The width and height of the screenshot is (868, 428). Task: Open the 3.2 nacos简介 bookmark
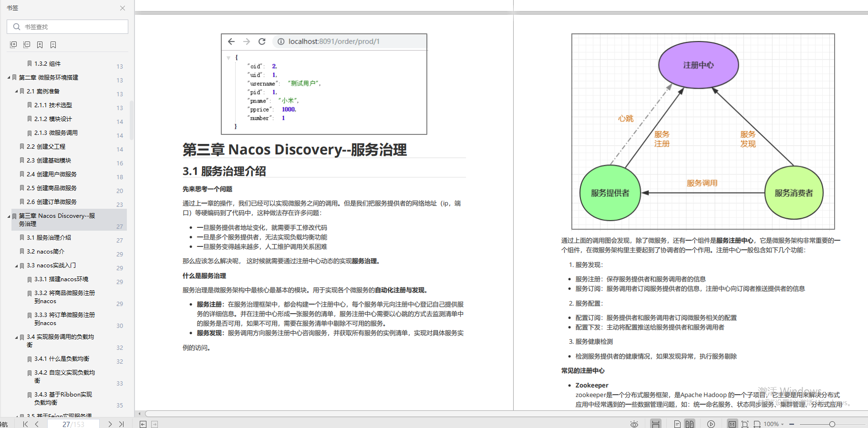coord(45,251)
